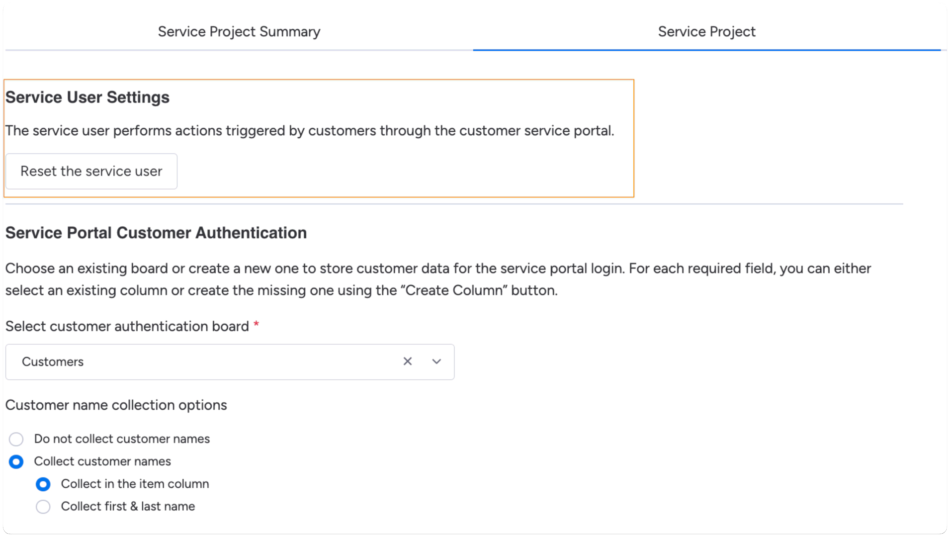Choose the "Collect in the item column" radio
Image resolution: width=950 pixels, height=537 pixels.
(43, 484)
